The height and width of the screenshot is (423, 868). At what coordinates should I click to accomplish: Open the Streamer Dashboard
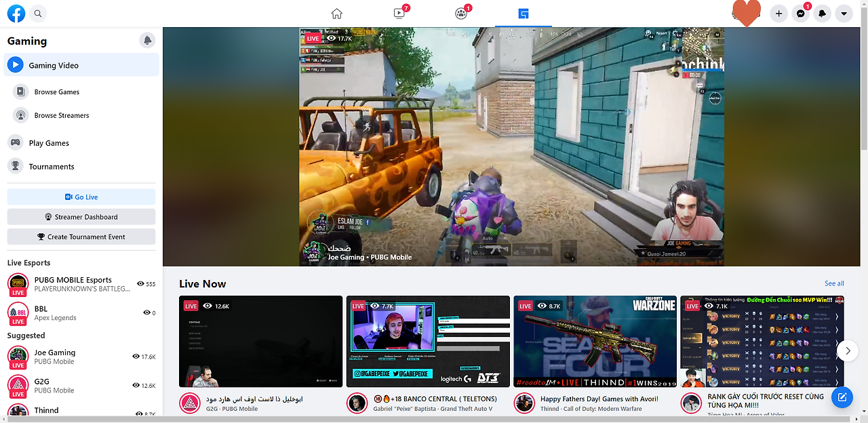tap(81, 217)
